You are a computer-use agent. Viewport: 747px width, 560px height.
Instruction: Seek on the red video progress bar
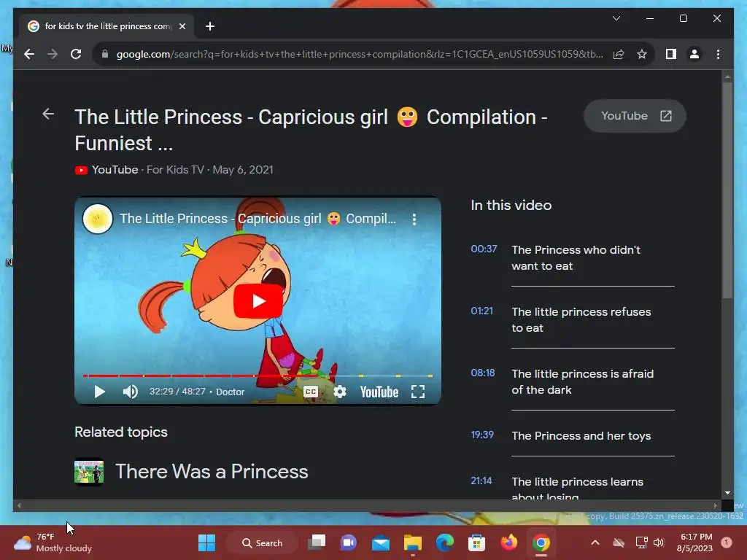[x=258, y=376]
